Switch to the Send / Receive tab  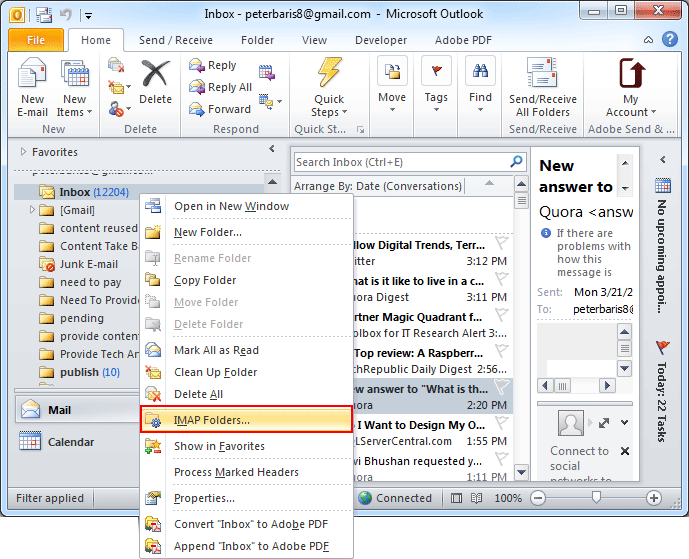(176, 40)
